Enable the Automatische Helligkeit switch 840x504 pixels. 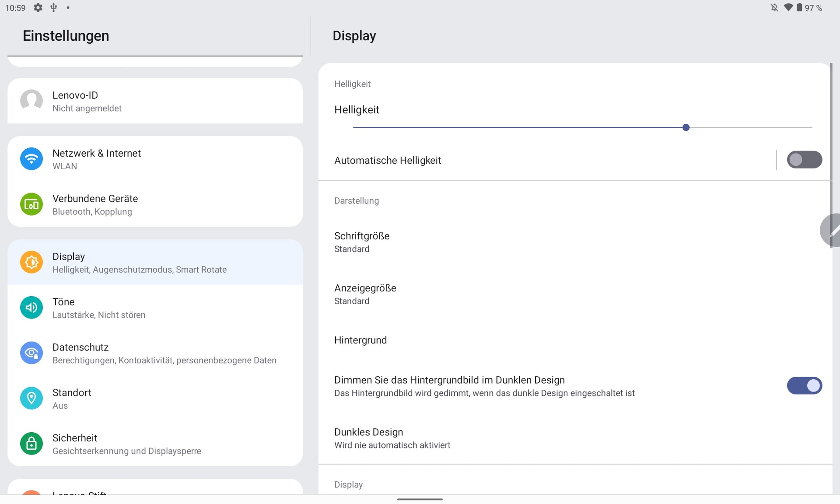[x=804, y=160]
